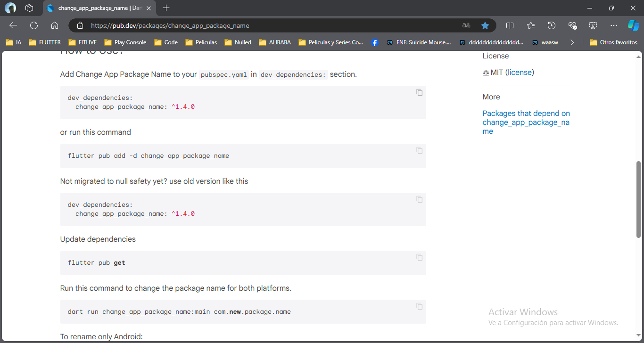Open the FLUTTER bookmarks folder
The width and height of the screenshot is (644, 343).
[45, 42]
